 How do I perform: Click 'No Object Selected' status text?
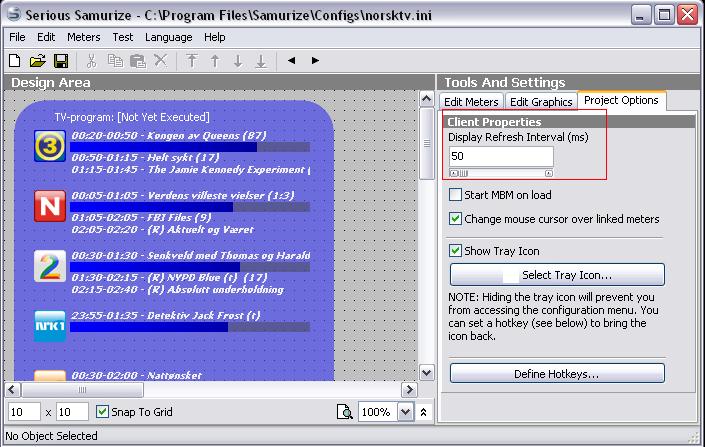click(x=51, y=436)
